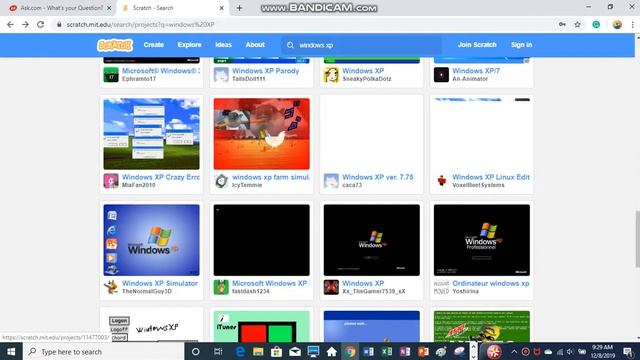Click the Join Scratch link
The image size is (640, 360).
pyautogui.click(x=477, y=45)
